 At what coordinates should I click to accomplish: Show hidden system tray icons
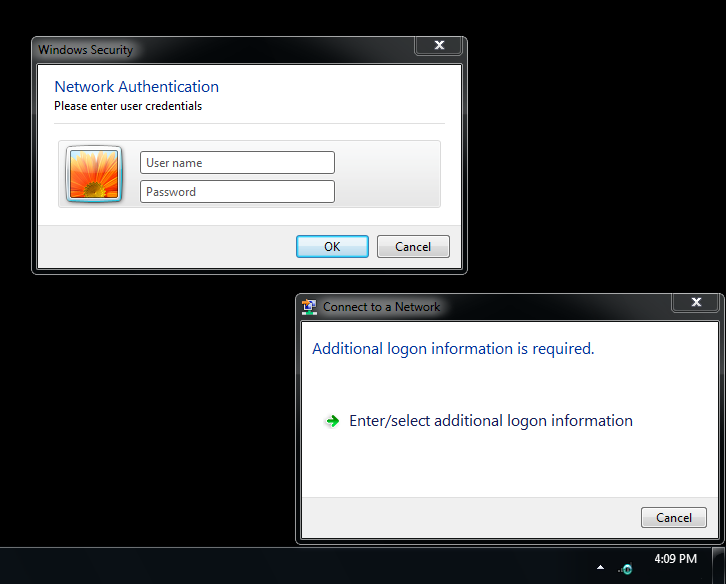tap(600, 567)
